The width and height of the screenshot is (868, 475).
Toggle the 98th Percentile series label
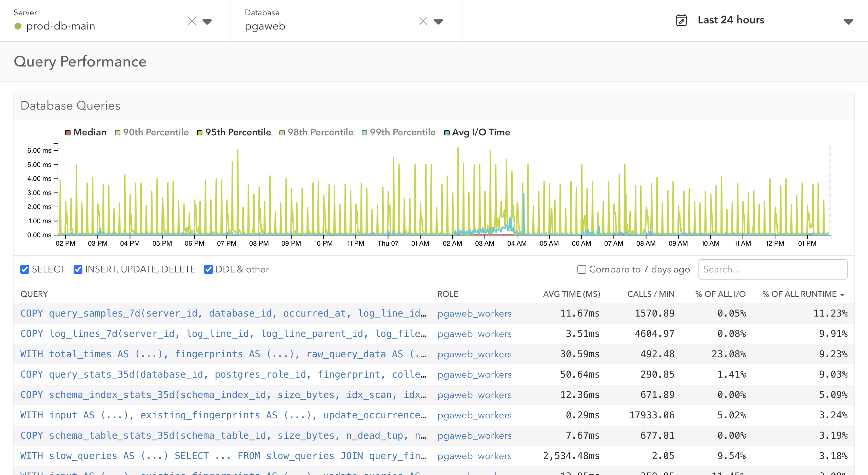coord(320,132)
